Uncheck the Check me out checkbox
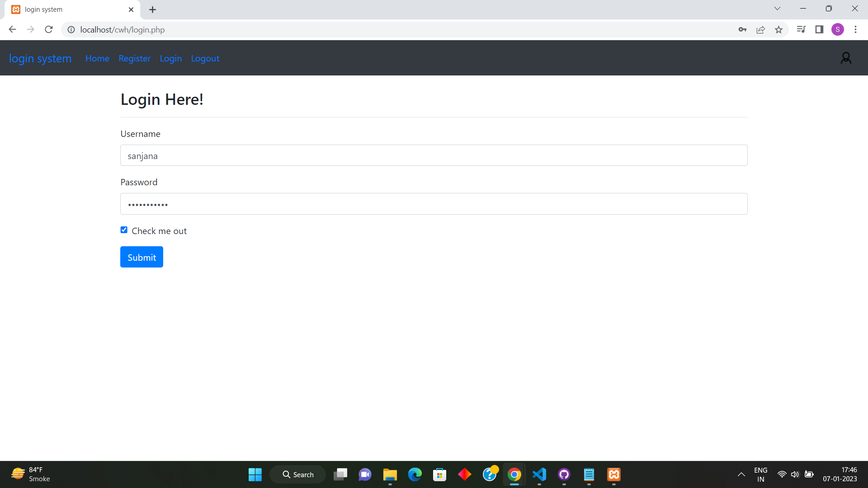 tap(123, 230)
